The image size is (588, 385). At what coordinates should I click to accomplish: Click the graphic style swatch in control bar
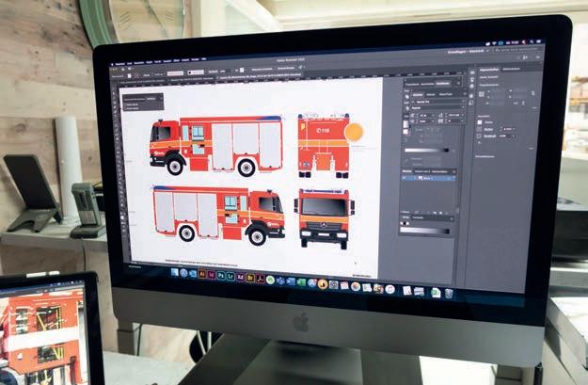(x=242, y=71)
